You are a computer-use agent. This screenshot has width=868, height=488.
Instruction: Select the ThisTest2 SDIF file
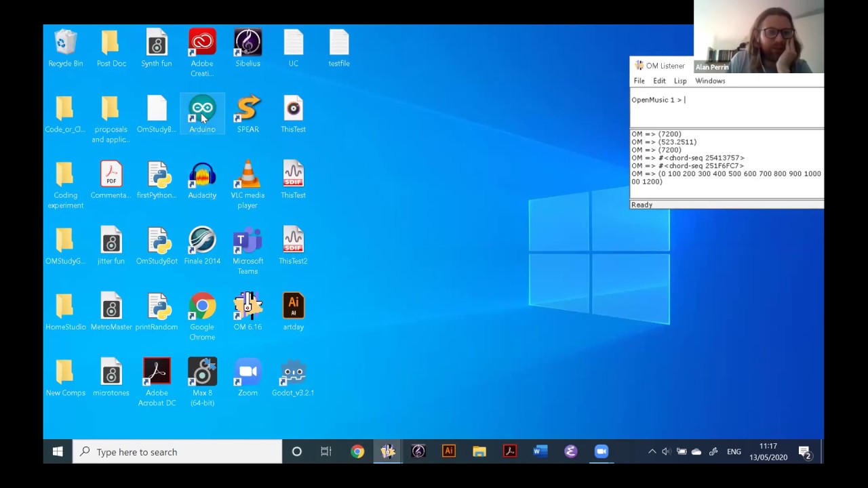click(x=293, y=245)
